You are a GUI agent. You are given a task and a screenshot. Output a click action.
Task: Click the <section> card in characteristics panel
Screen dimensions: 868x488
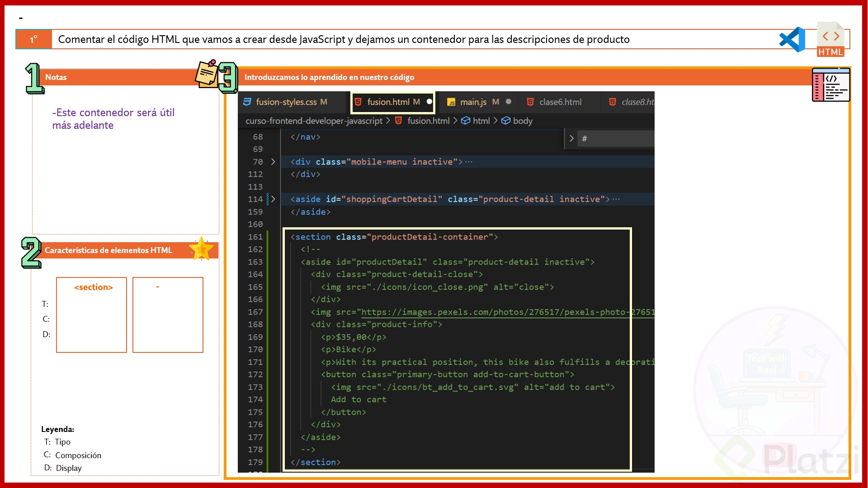coord(91,315)
